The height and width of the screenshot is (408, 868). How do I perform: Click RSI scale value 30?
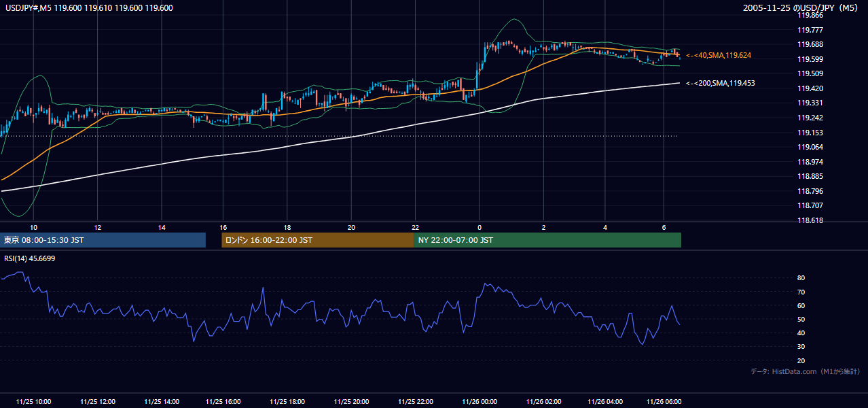pos(801,347)
